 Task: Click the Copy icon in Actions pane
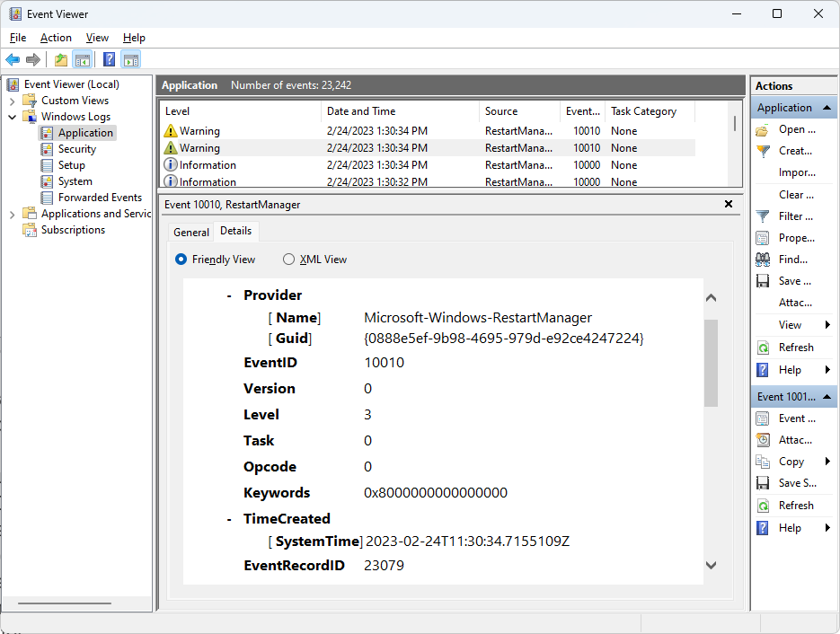763,462
